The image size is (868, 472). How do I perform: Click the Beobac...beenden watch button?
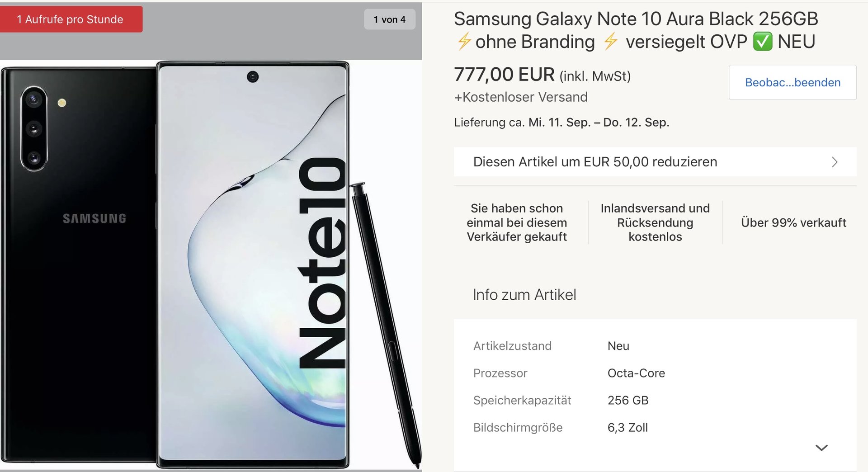coord(793,82)
